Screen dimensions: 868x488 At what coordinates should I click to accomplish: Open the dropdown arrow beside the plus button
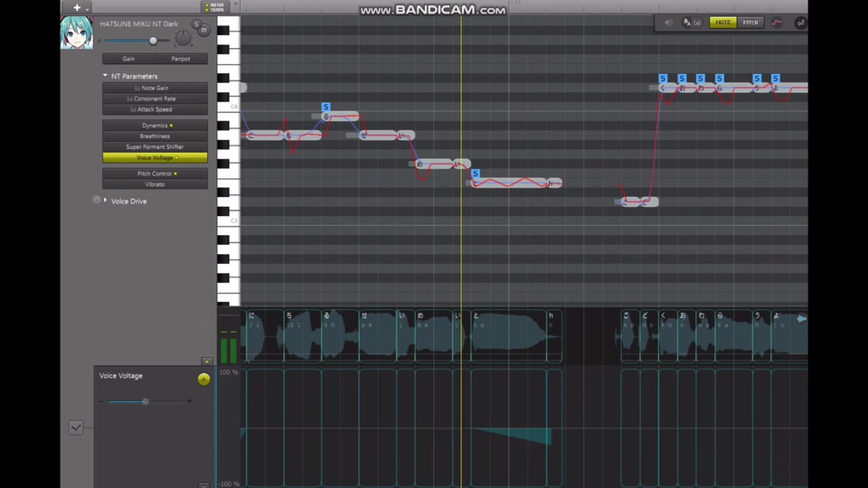tap(87, 9)
